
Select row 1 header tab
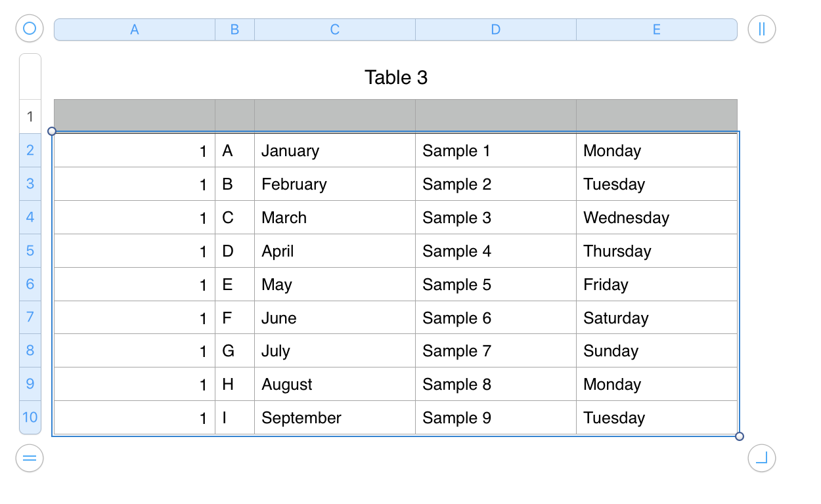[30, 117]
